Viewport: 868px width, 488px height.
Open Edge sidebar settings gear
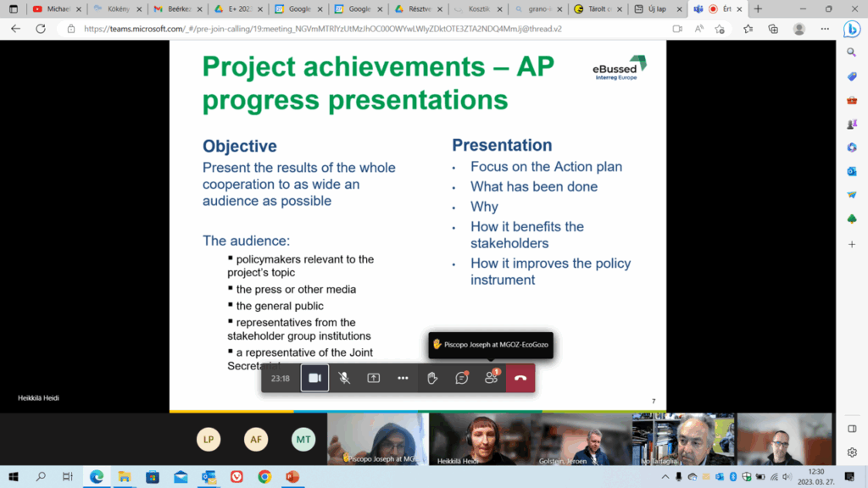pos(852,452)
